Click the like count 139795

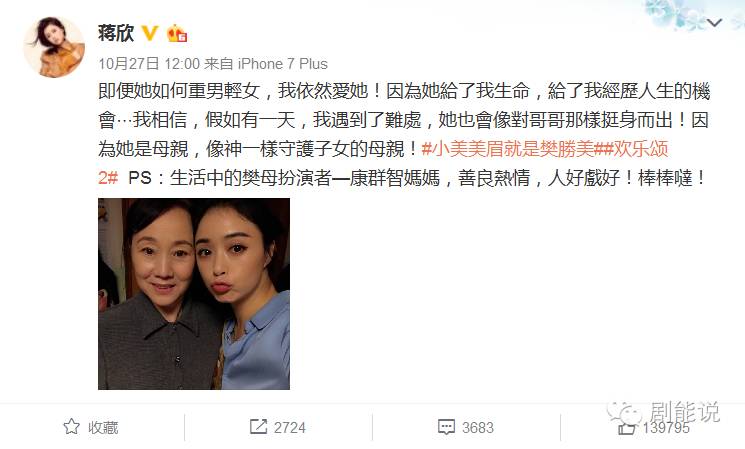click(666, 428)
